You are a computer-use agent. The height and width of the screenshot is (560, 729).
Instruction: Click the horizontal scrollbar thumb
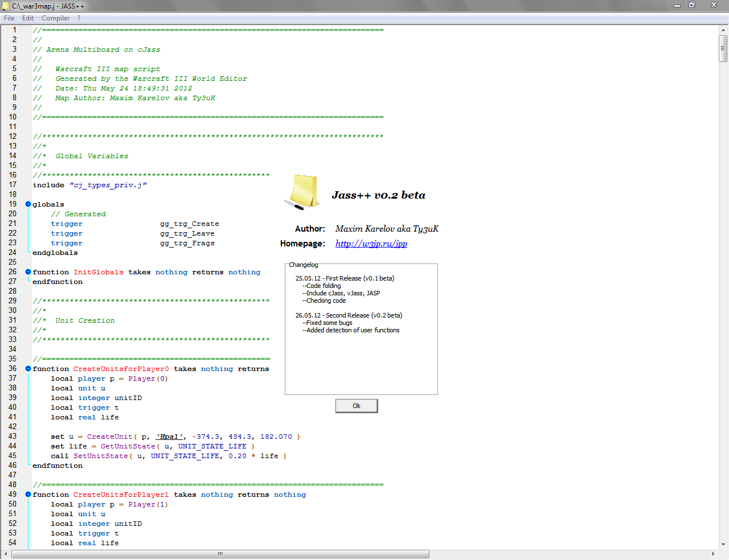[220, 554]
